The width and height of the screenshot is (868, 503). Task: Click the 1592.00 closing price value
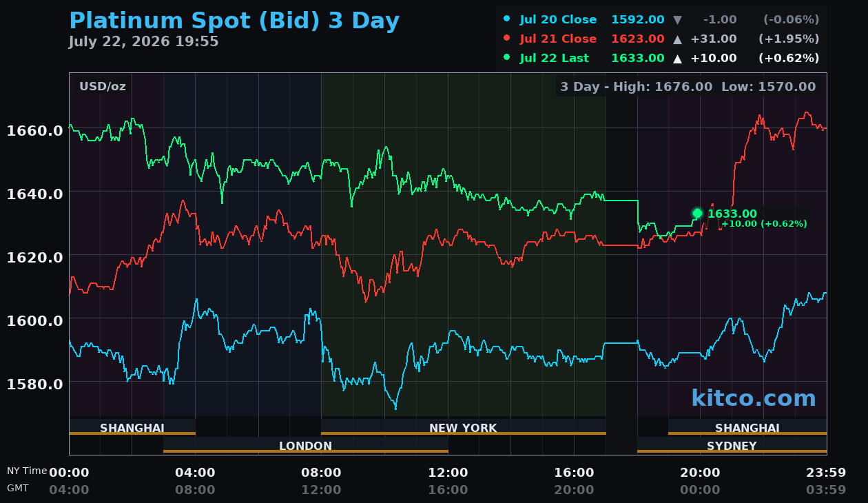pyautogui.click(x=638, y=20)
